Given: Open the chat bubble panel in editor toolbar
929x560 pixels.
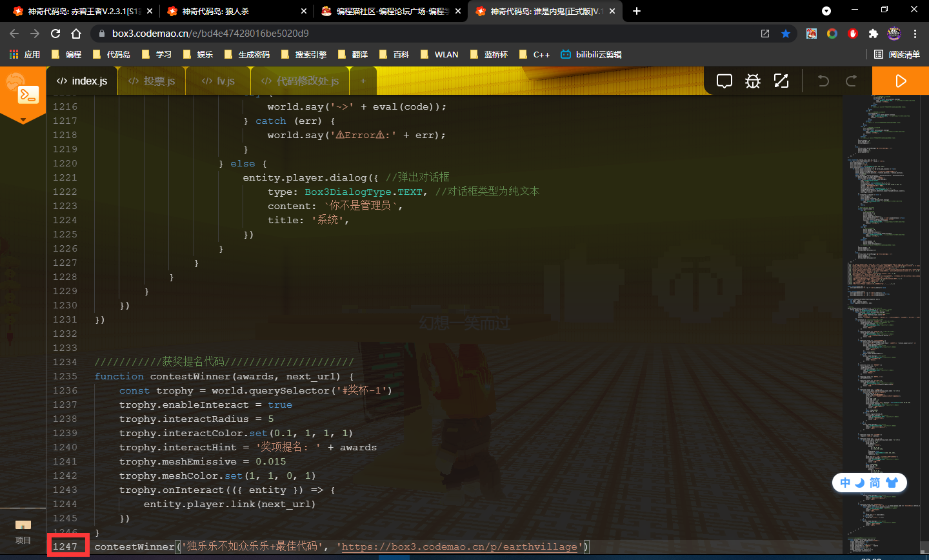Looking at the screenshot, I should pos(724,81).
